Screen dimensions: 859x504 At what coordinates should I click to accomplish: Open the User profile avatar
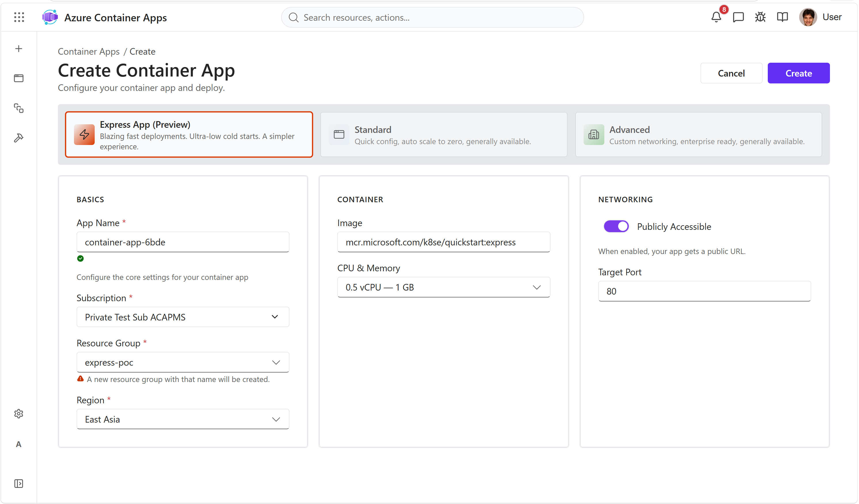tap(808, 17)
